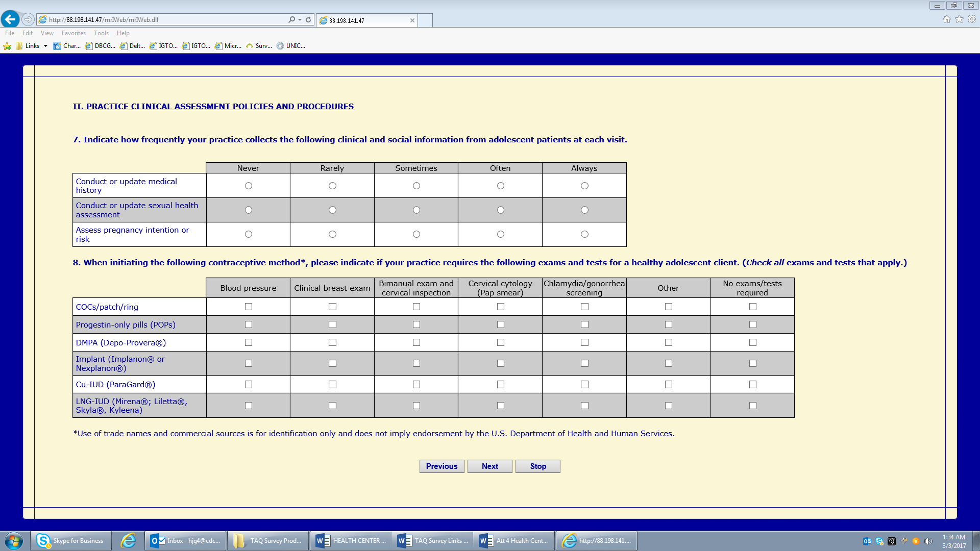
Task: Expand the Links folder dropdown arrow
Action: 45,46
